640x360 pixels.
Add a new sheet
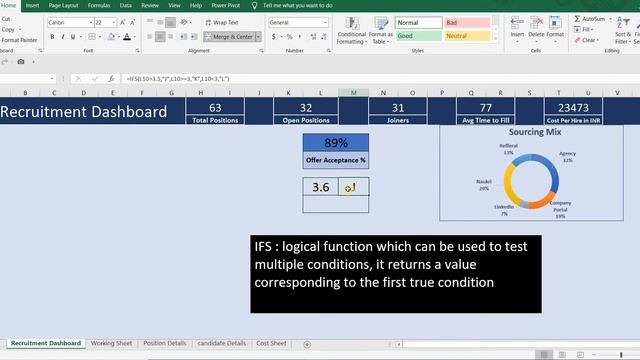point(307,344)
